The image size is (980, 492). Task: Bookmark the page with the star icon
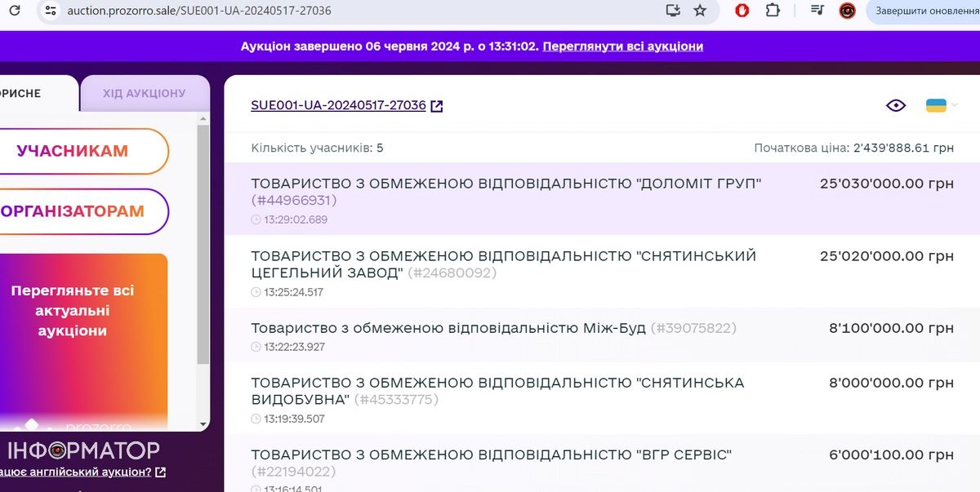(x=699, y=11)
